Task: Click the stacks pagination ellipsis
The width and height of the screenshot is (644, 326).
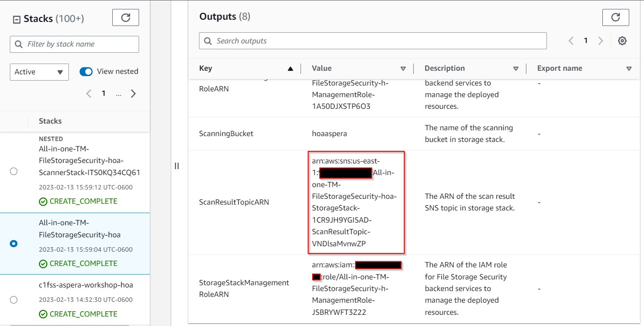Action: coord(119,94)
